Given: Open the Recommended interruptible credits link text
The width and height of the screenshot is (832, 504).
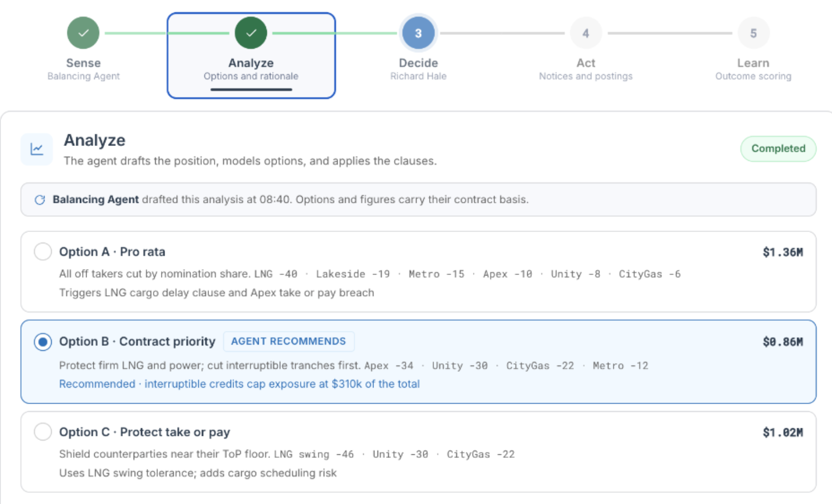Looking at the screenshot, I should coord(239,384).
